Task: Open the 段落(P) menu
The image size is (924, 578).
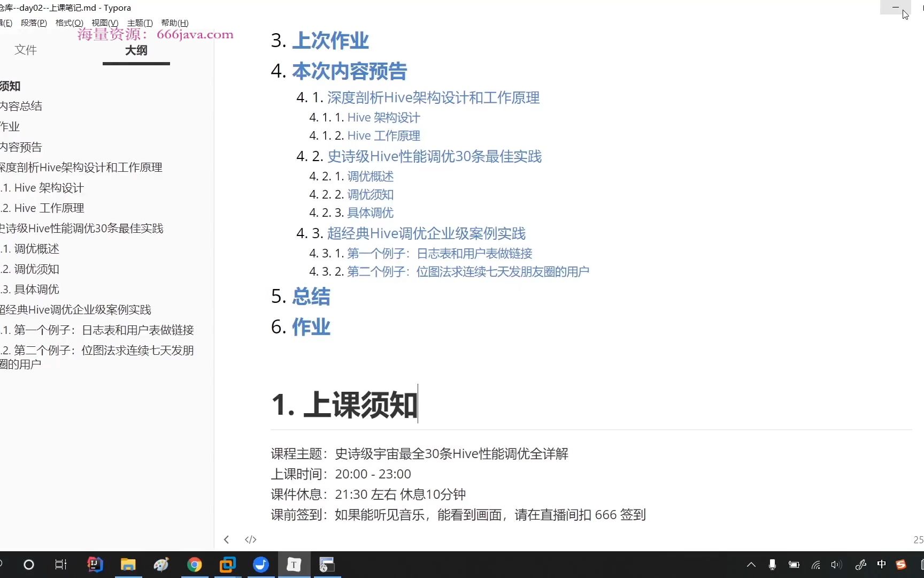Action: (x=34, y=22)
